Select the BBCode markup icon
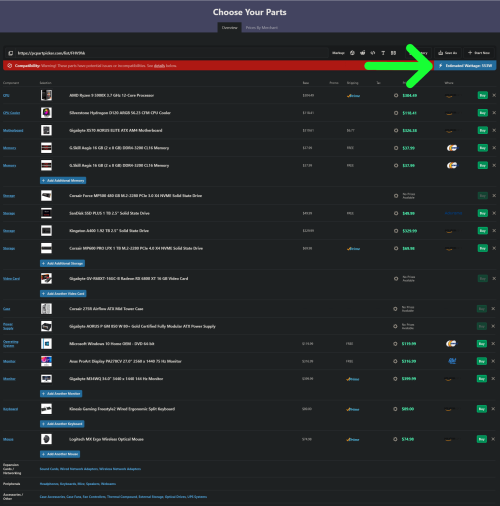This screenshot has height=506, width=500. [393, 53]
